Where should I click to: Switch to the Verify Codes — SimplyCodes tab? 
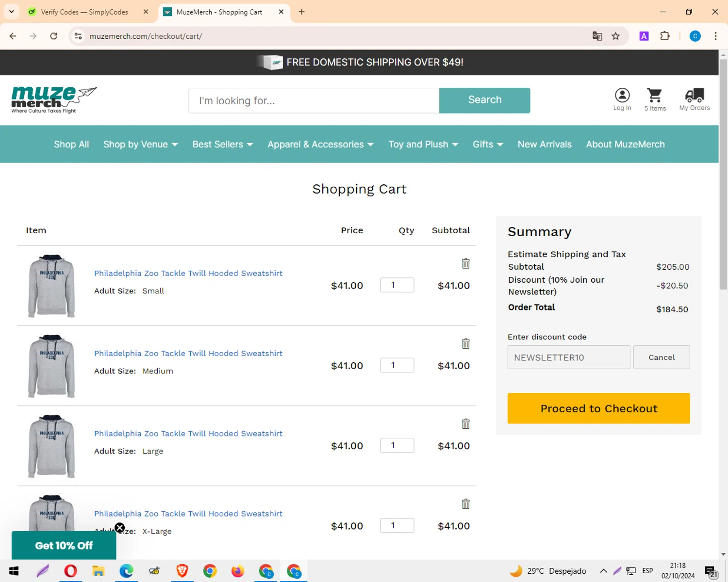[84, 12]
